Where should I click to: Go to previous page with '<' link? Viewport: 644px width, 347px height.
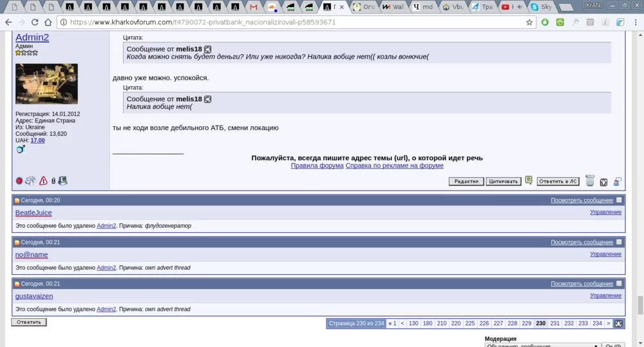[x=402, y=324]
